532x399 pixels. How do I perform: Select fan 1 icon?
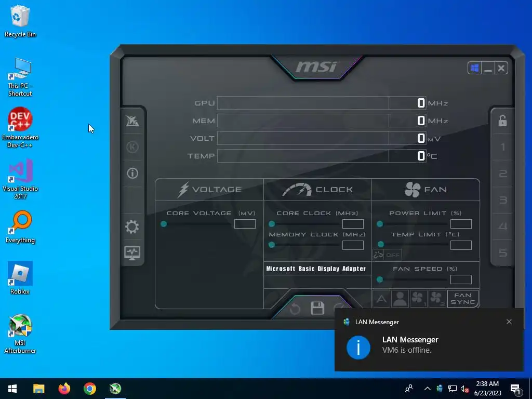click(x=419, y=299)
